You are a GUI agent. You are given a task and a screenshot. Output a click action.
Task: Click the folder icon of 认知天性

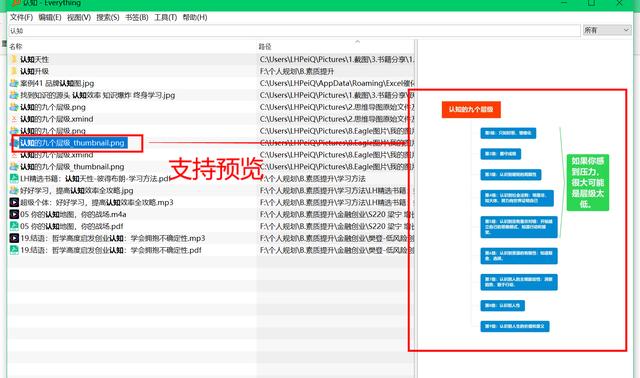14,59
